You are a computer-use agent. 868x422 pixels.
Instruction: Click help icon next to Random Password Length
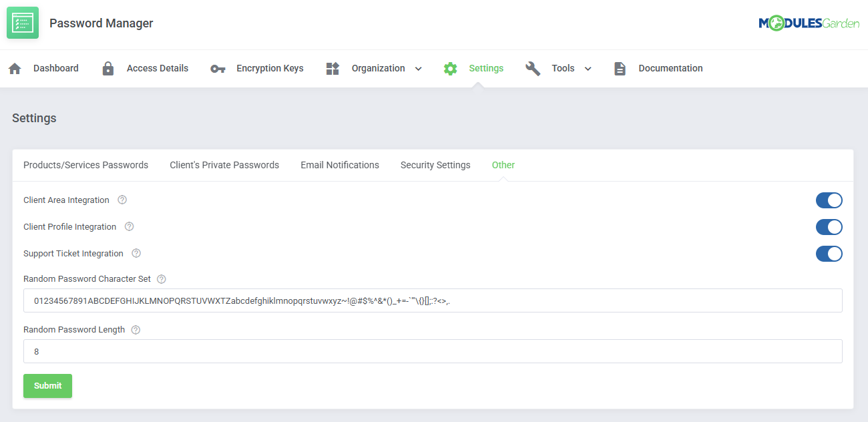click(136, 330)
